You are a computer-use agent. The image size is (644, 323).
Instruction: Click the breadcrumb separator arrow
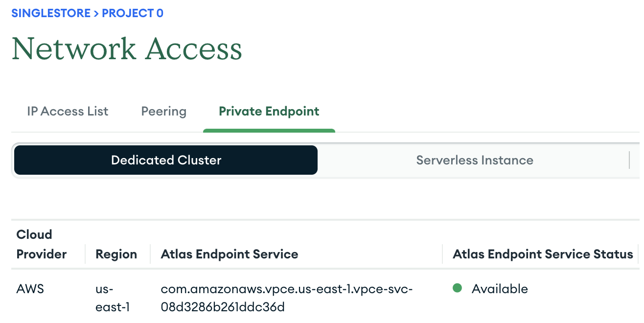click(96, 14)
